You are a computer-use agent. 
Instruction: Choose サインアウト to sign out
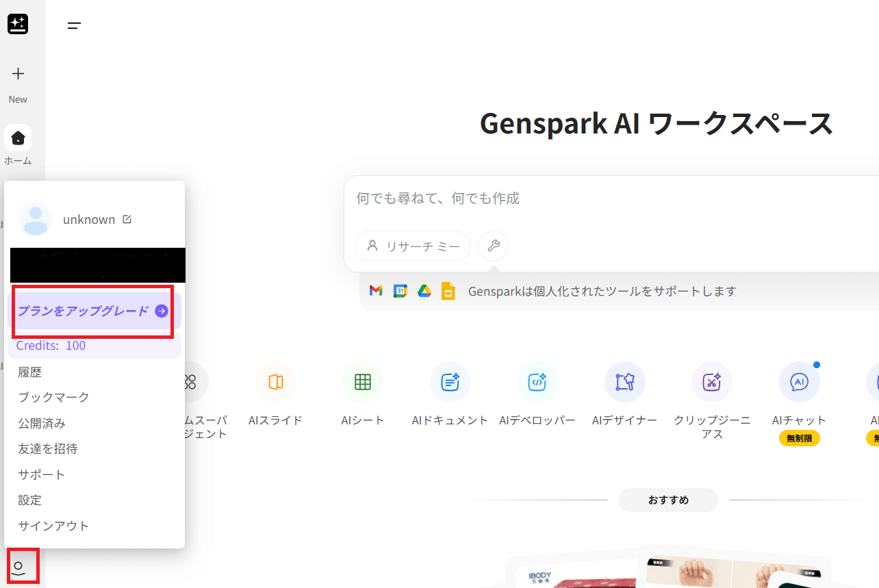[x=53, y=526]
